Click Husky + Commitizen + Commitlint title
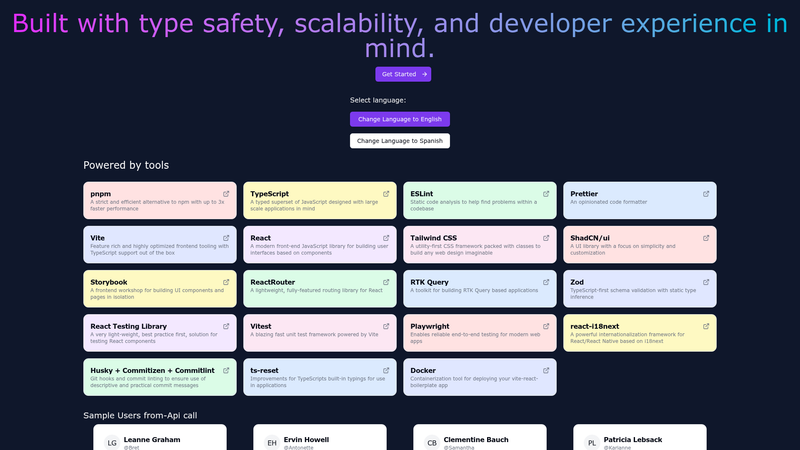 click(x=153, y=370)
